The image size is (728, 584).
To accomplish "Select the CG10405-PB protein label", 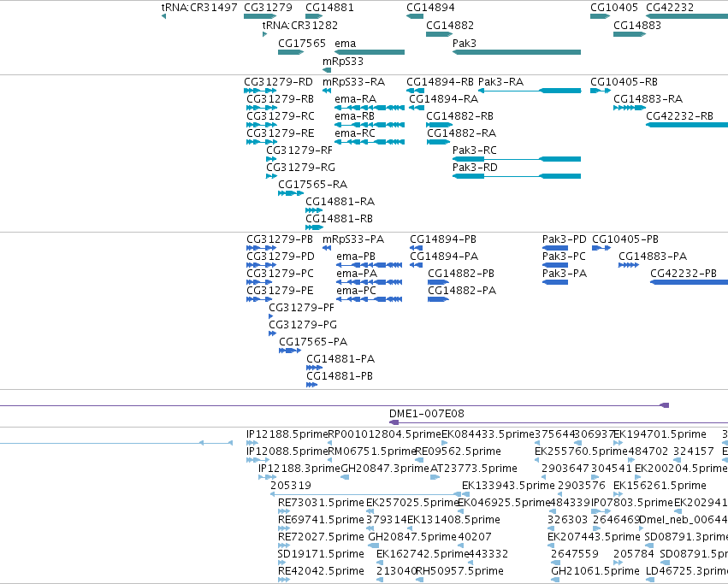I will (x=625, y=239).
